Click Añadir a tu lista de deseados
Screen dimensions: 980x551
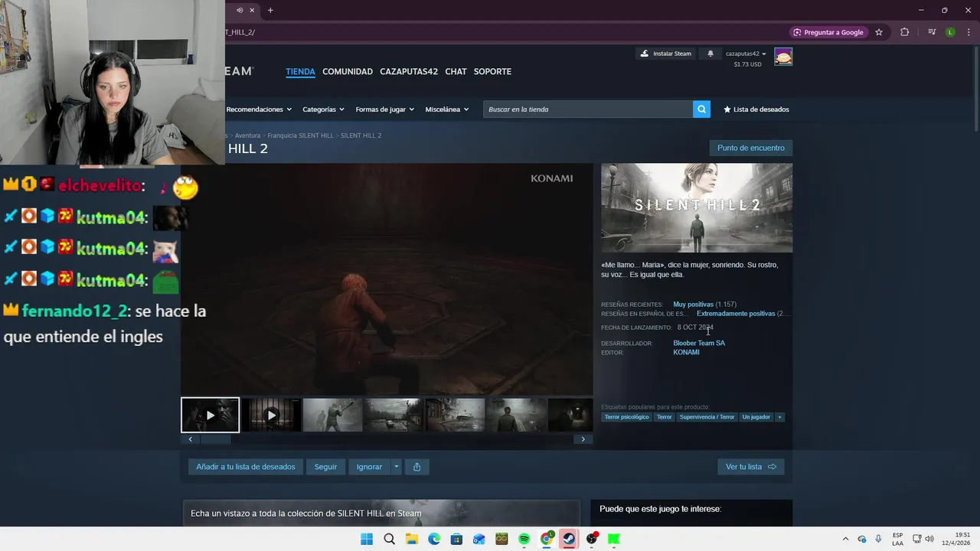click(246, 467)
